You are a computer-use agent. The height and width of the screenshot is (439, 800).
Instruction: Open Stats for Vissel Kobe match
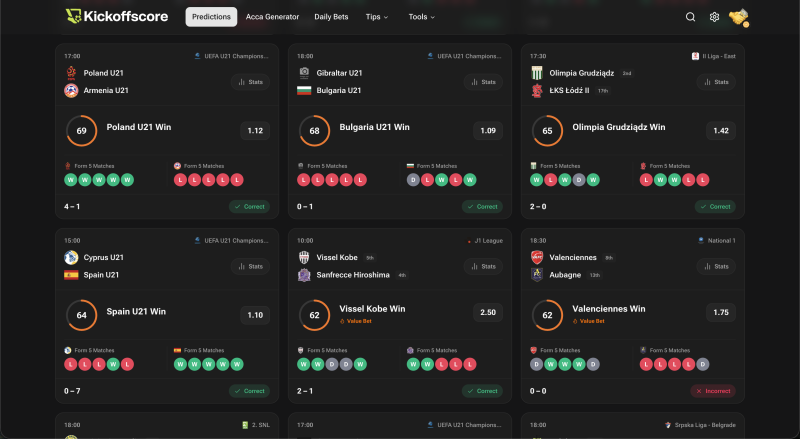point(483,266)
